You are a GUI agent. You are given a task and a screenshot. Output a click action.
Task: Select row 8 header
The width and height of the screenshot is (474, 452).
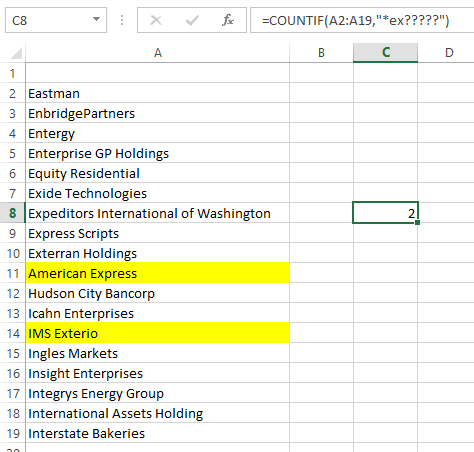coord(13,213)
